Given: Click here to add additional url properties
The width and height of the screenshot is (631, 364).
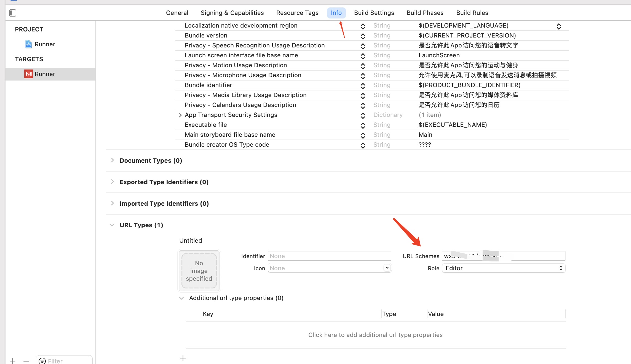Looking at the screenshot, I should tap(375, 335).
